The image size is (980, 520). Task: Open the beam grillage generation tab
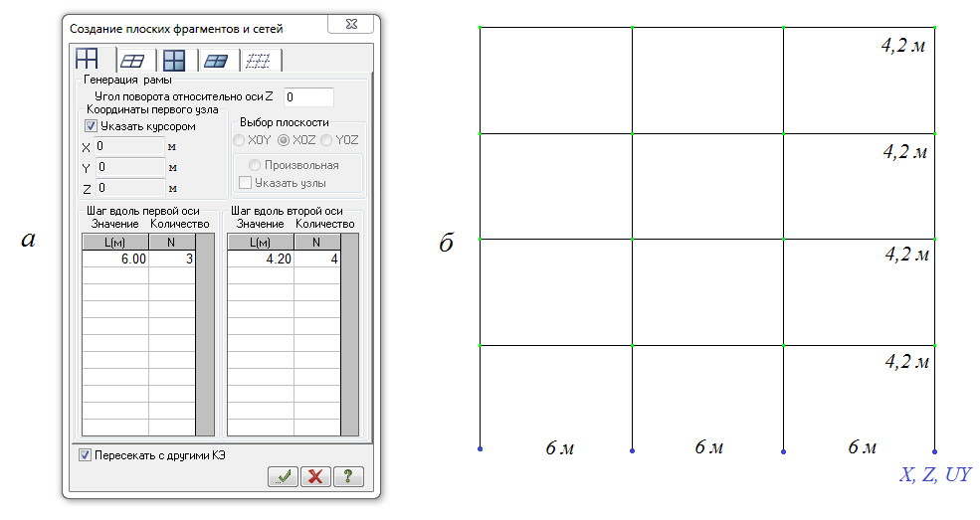coord(132,61)
